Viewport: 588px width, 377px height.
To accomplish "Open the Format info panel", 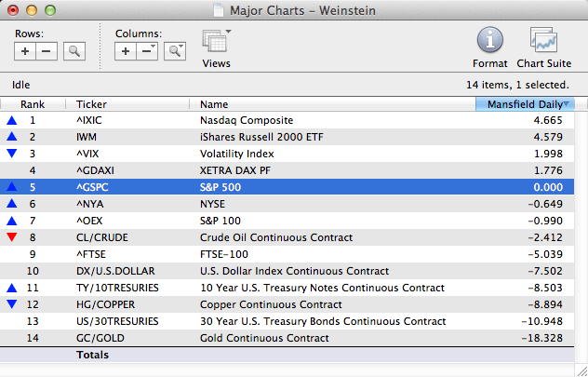I will pyautogui.click(x=490, y=47).
